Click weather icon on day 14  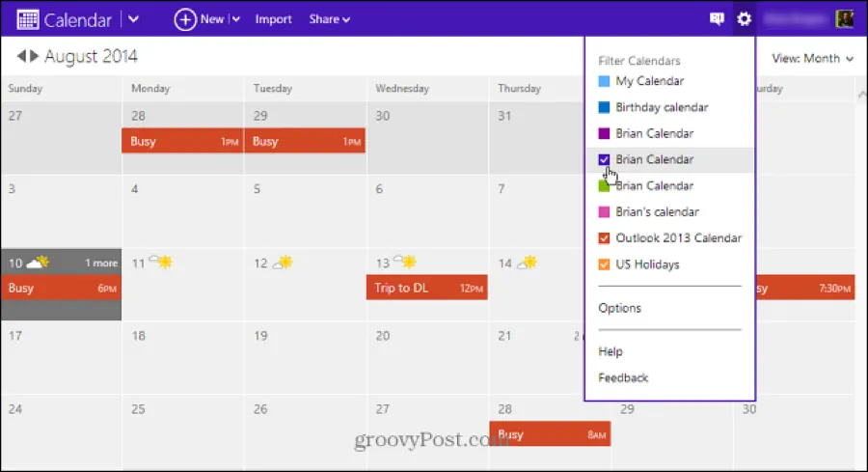(x=527, y=262)
